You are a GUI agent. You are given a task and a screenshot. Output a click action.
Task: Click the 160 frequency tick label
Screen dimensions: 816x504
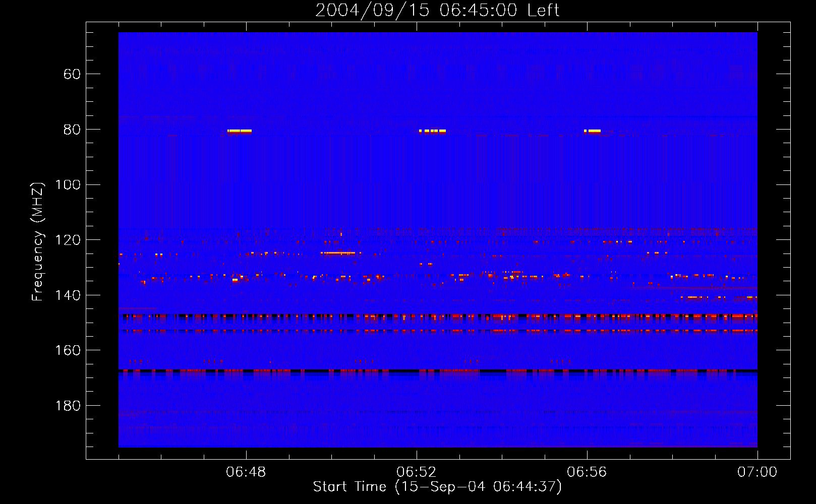[x=68, y=350]
